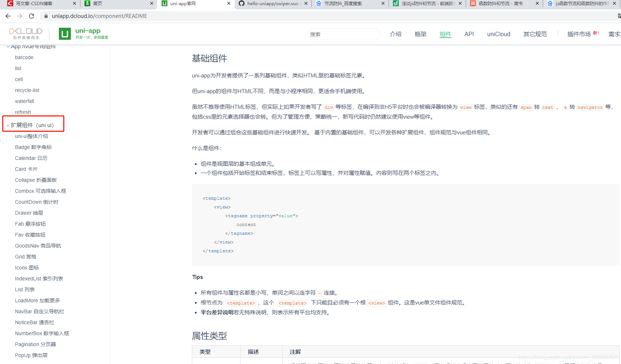Reload the page with refresh icon
Screen dimensions: 621x364
31,16
